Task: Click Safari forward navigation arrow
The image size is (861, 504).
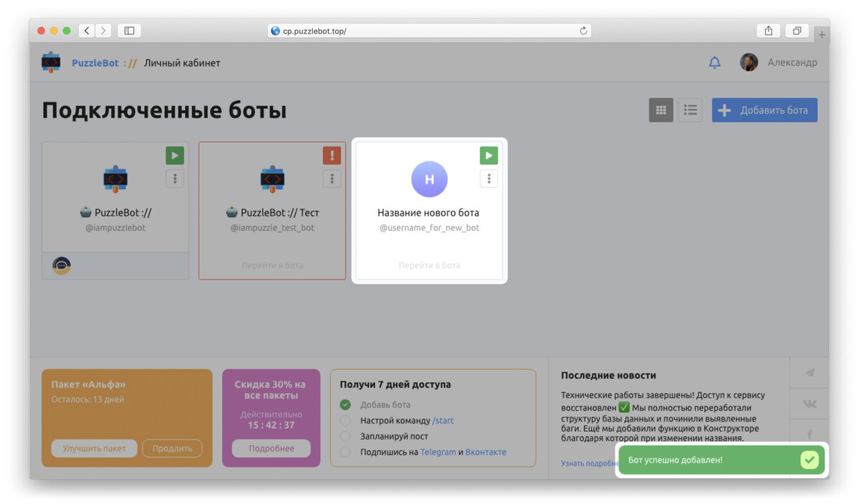Action: point(104,31)
